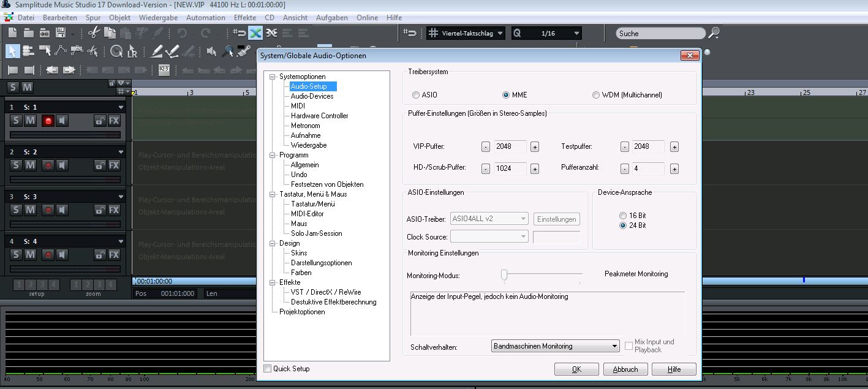Click the Monitoring-Modus slider handle

[x=504, y=275]
